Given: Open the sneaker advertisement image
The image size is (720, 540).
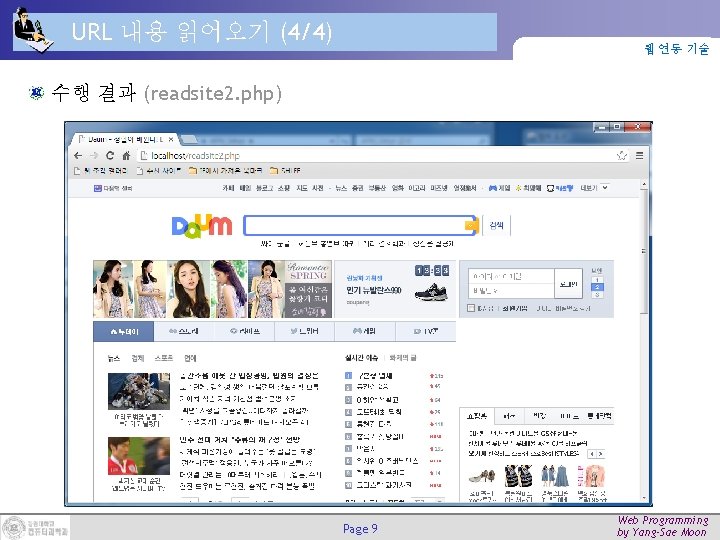Looking at the screenshot, I should click(431, 292).
